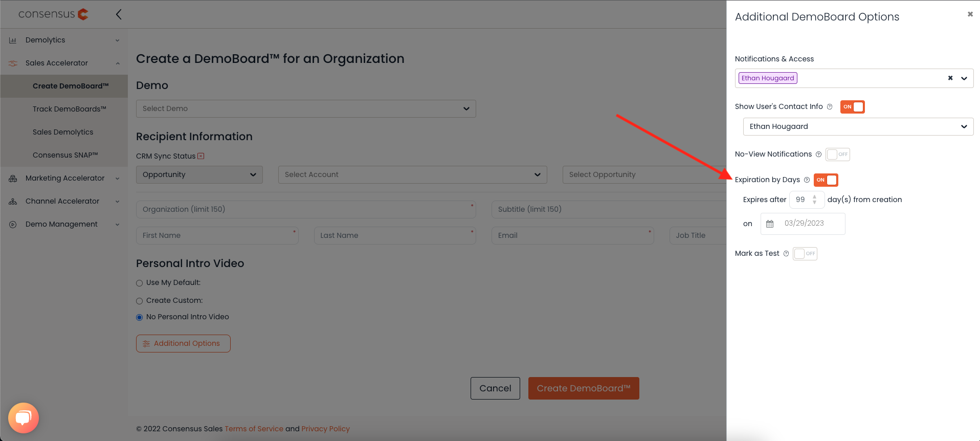The height and width of the screenshot is (441, 980).
Task: Click the expiration date field
Action: [x=803, y=224]
